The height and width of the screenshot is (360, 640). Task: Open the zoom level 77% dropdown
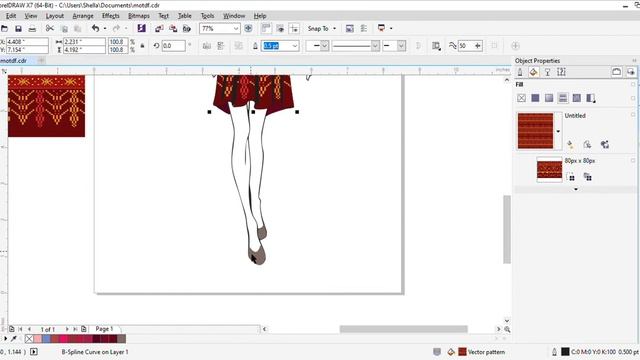click(x=236, y=29)
